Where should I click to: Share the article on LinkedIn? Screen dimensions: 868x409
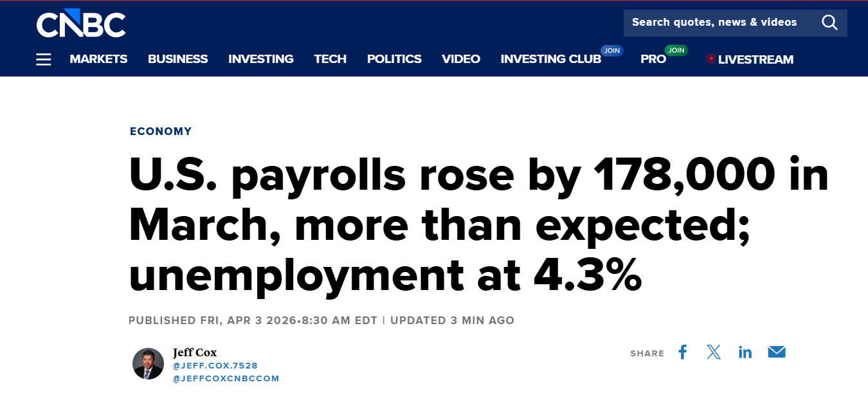745,352
